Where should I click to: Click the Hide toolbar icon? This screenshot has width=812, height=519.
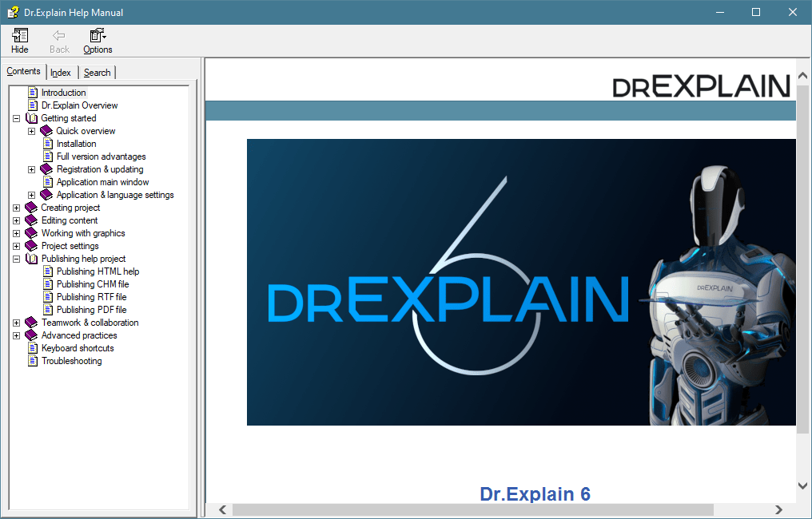(20, 36)
